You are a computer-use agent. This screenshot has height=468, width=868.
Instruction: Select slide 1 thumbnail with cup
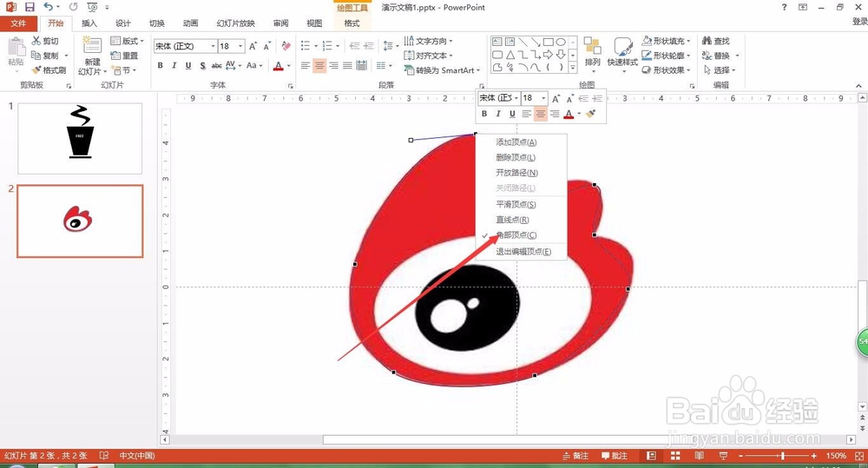point(80,138)
